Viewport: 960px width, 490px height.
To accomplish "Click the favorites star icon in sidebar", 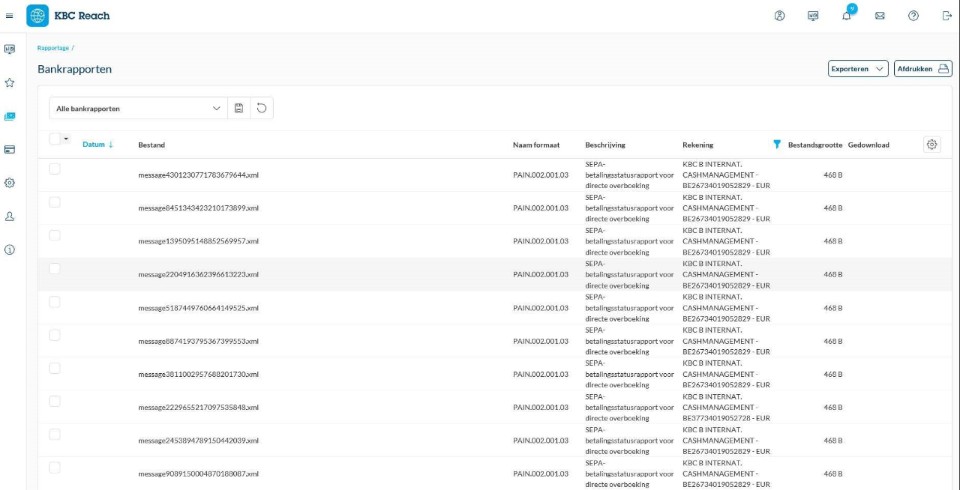I will 10,83.
